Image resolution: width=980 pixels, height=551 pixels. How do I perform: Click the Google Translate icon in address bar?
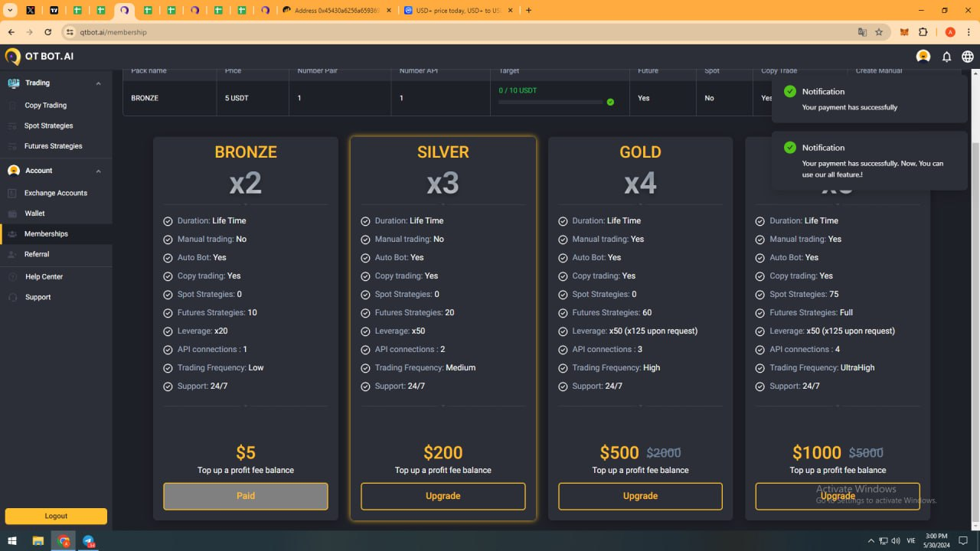[863, 32]
